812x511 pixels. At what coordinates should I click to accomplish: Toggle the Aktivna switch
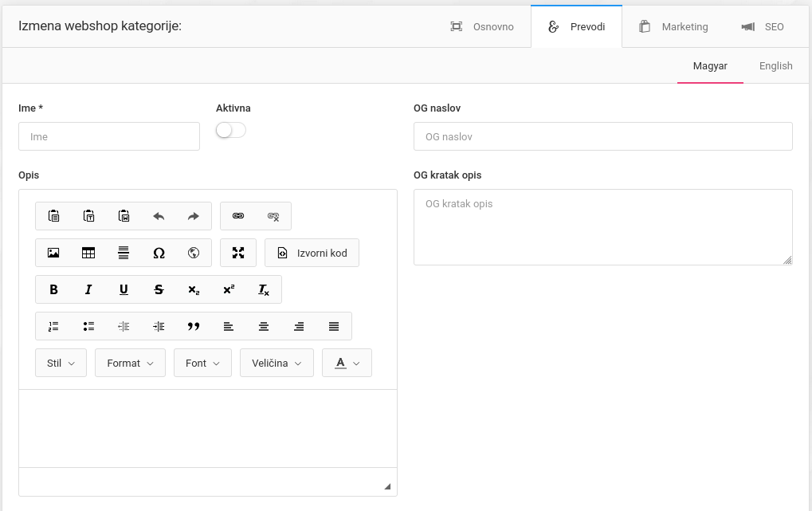point(231,130)
